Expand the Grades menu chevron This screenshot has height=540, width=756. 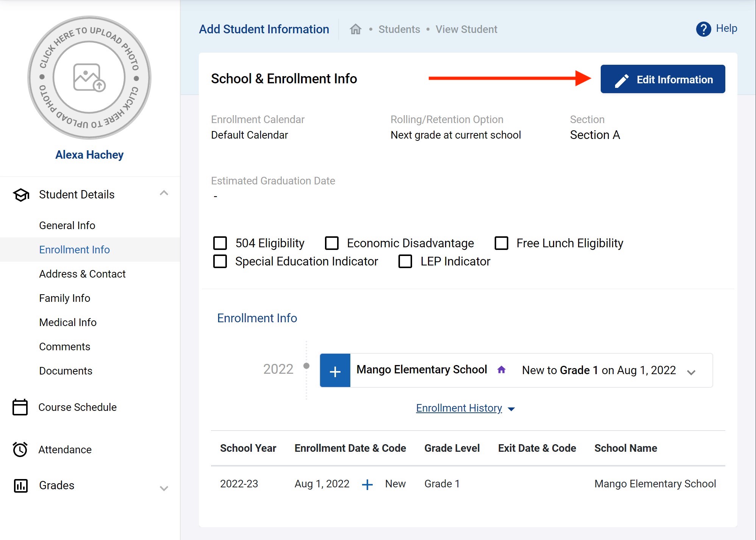click(164, 488)
